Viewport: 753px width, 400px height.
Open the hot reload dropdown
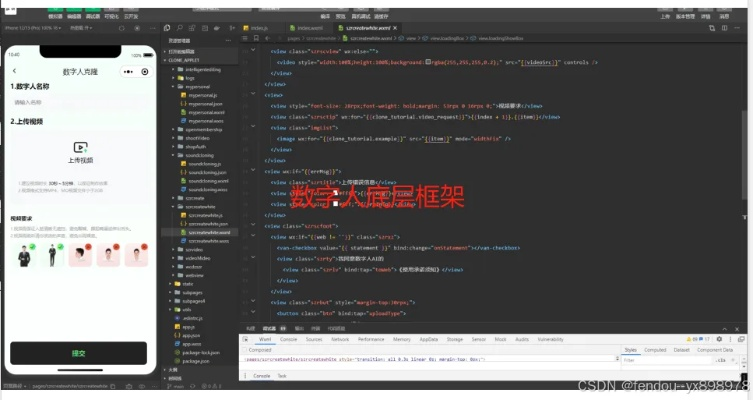pos(81,28)
